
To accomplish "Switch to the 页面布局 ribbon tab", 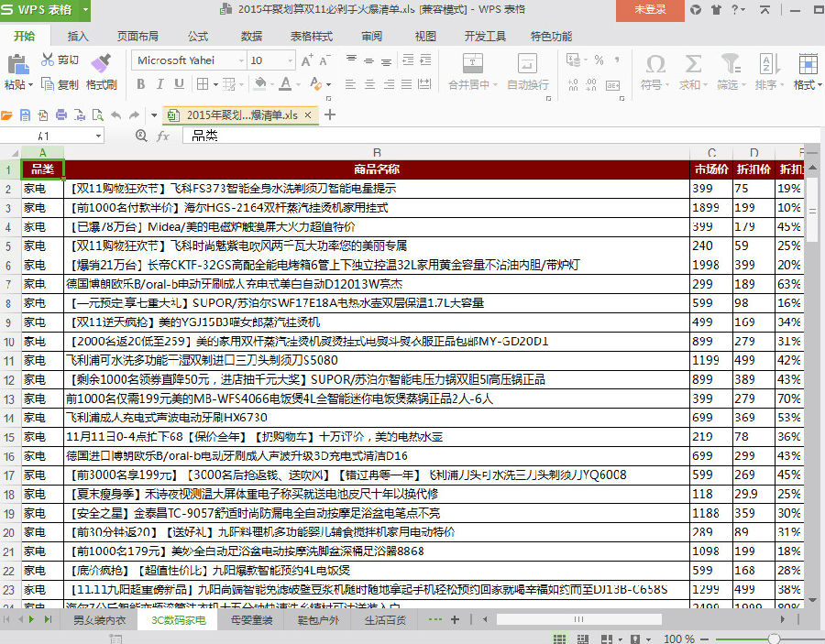I will pyautogui.click(x=137, y=37).
